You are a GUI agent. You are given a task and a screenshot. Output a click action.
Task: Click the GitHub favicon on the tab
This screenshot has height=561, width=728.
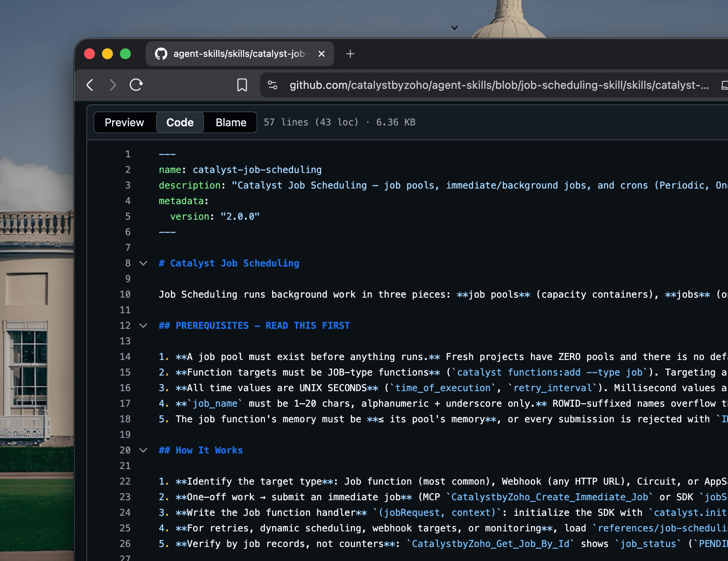coord(161,54)
